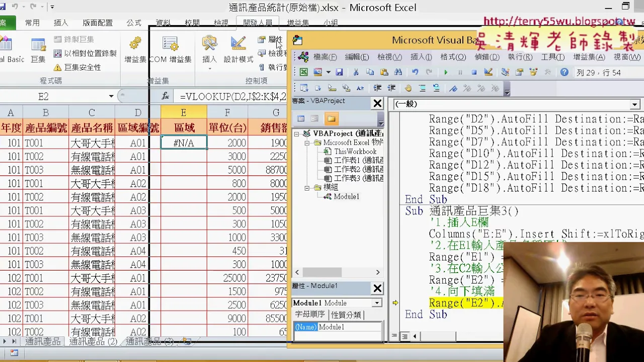644x362 pixels.
Task: Toggle Design Mode in the VBA toolbar
Action: pos(488,72)
